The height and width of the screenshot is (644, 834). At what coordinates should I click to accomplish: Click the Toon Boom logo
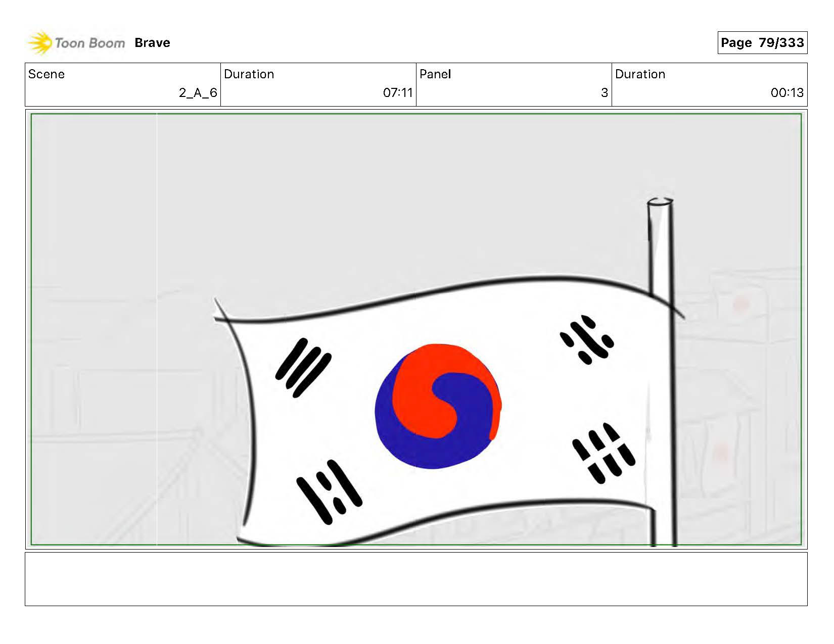[76, 43]
